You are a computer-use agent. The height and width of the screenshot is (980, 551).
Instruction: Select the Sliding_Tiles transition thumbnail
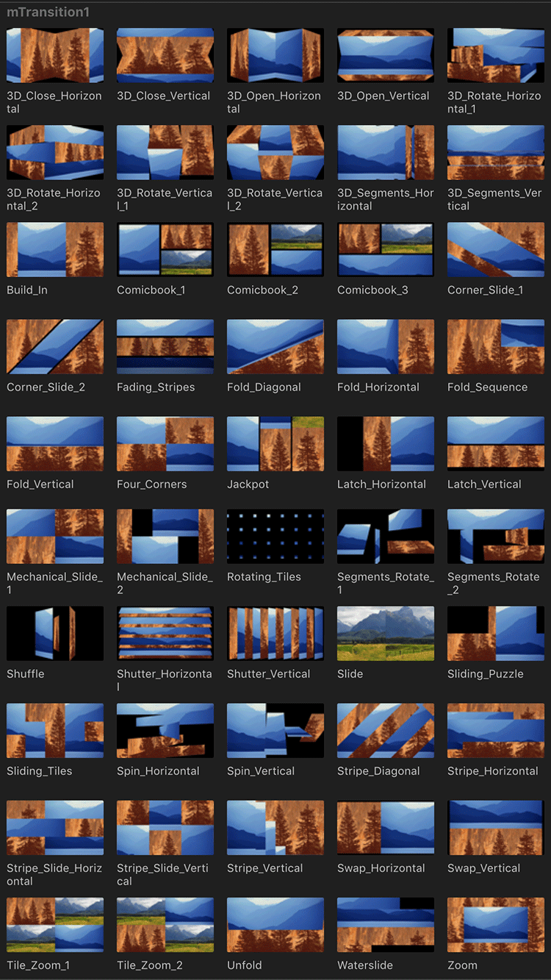55,730
